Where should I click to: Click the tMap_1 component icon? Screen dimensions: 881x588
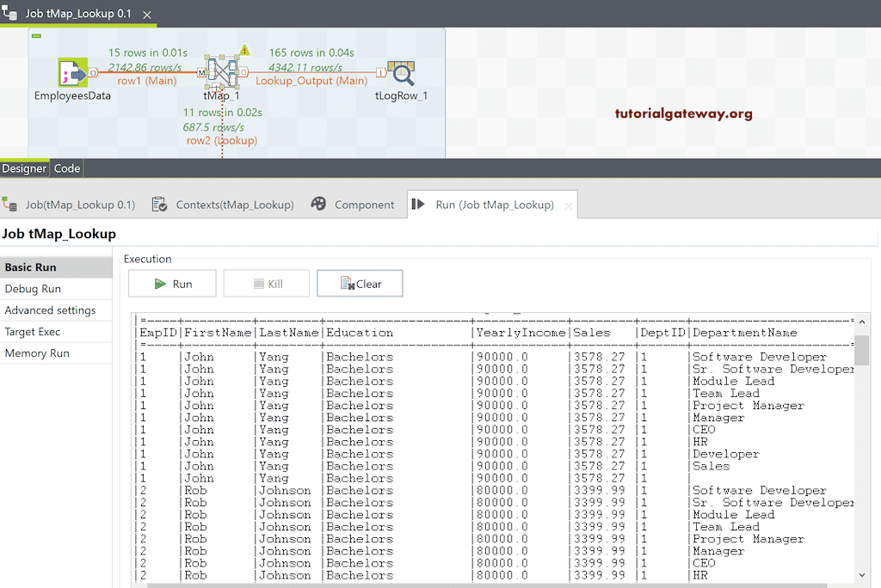(221, 74)
